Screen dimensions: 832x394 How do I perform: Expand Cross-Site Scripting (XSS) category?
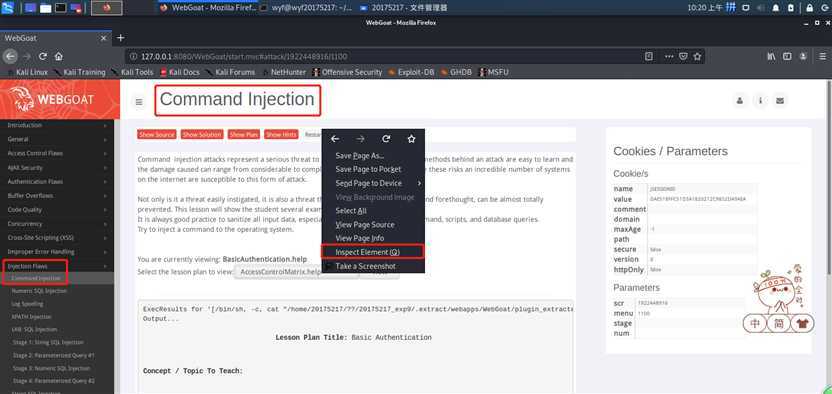[57, 238]
